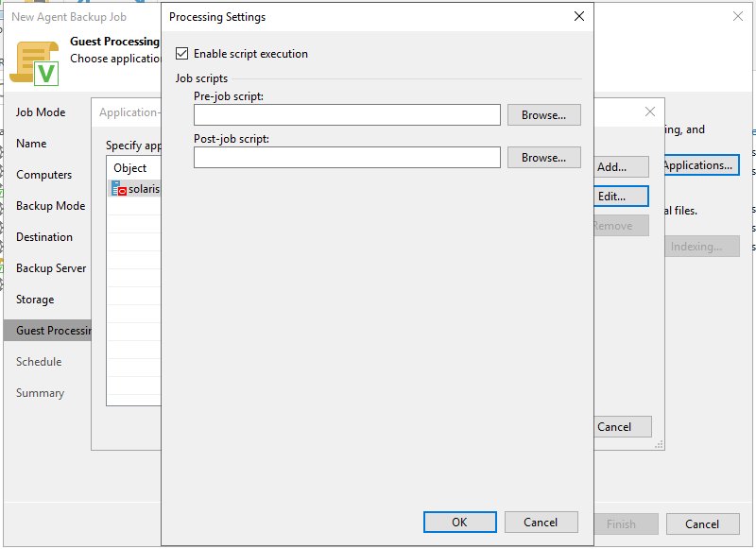This screenshot has height=549, width=756.
Task: Click the resize grip of Application dialog
Action: (659, 444)
